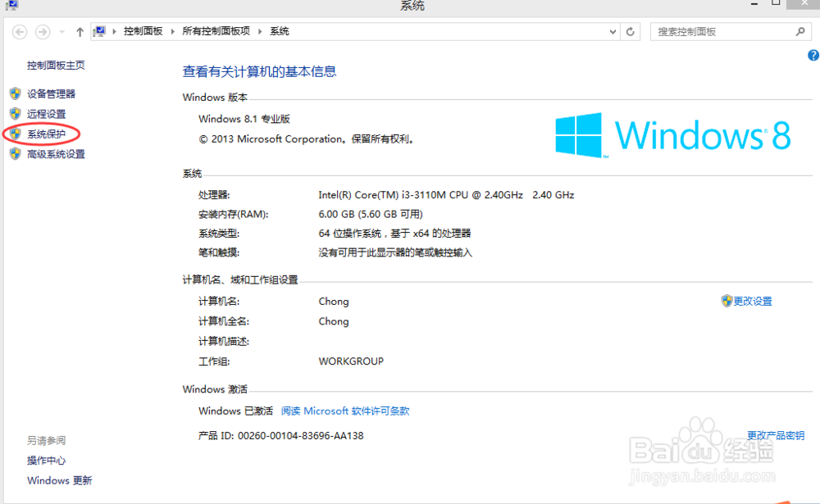This screenshot has height=504, width=820.
Task: Click the 64 位操作系统 system type value
Action: (x=395, y=234)
